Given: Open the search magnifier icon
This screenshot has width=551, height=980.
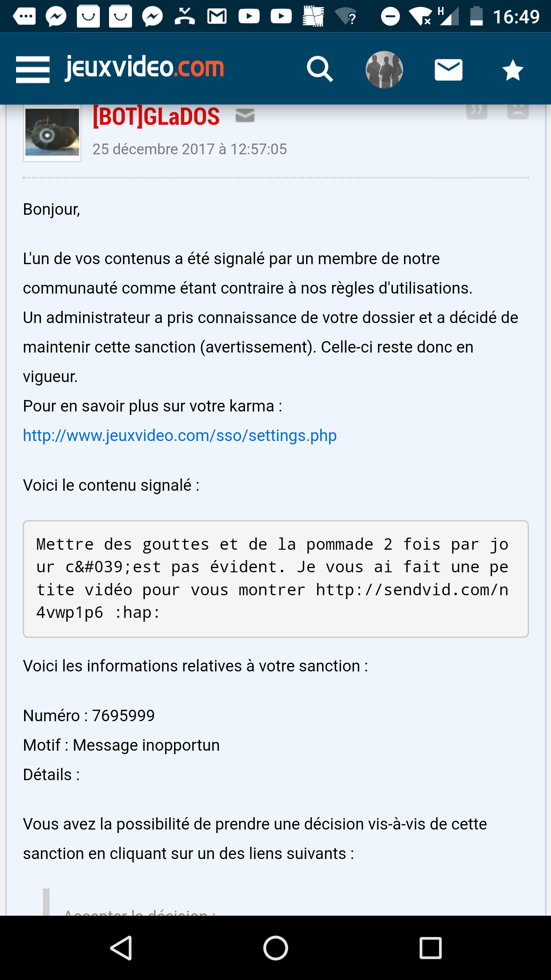Looking at the screenshot, I should point(320,69).
